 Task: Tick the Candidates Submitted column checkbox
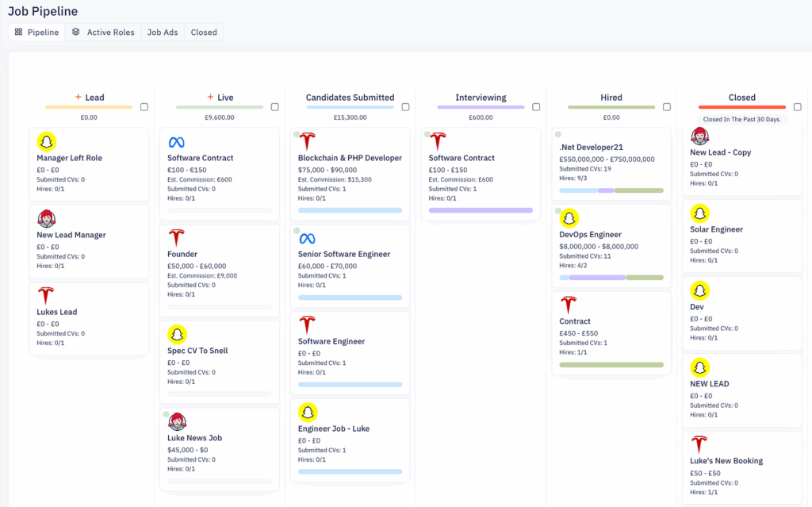pos(405,107)
